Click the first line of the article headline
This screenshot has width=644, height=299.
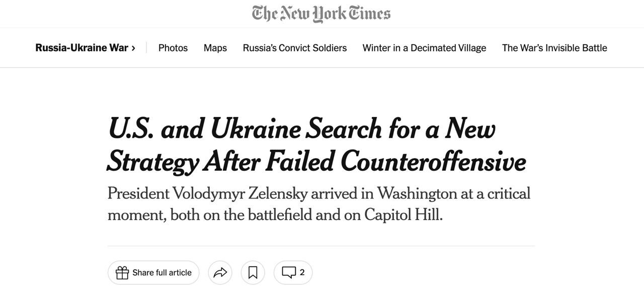tap(302, 129)
